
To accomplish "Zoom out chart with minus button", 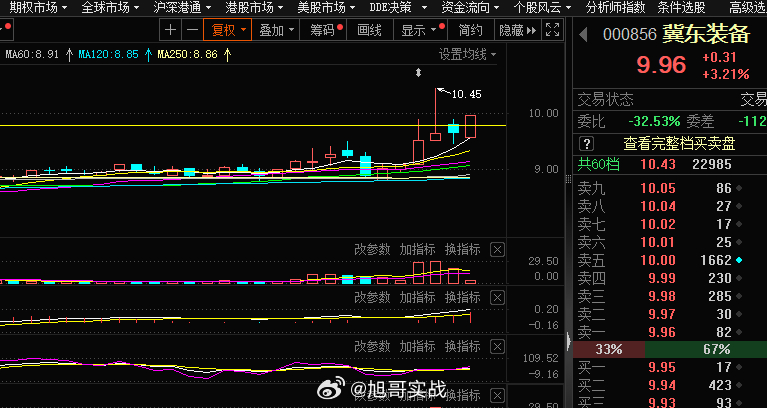I will (x=192, y=30).
